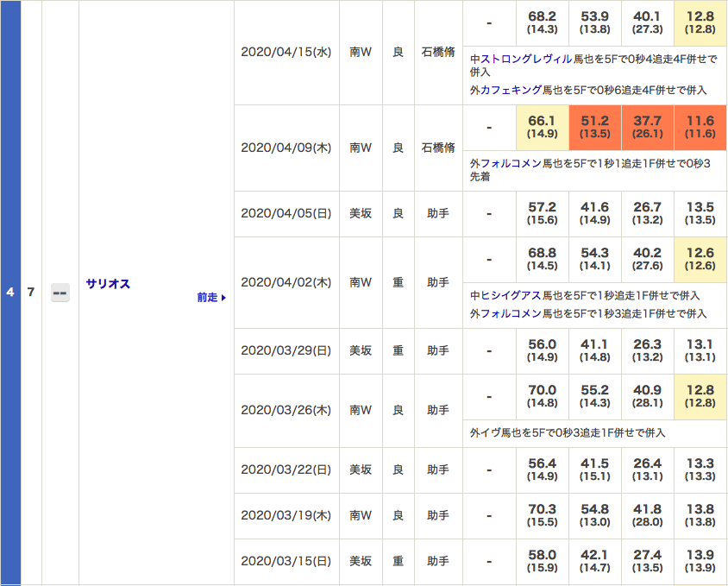Click the 57.2 (15.6) time cell
This screenshot has height=586, width=728.
point(543,214)
